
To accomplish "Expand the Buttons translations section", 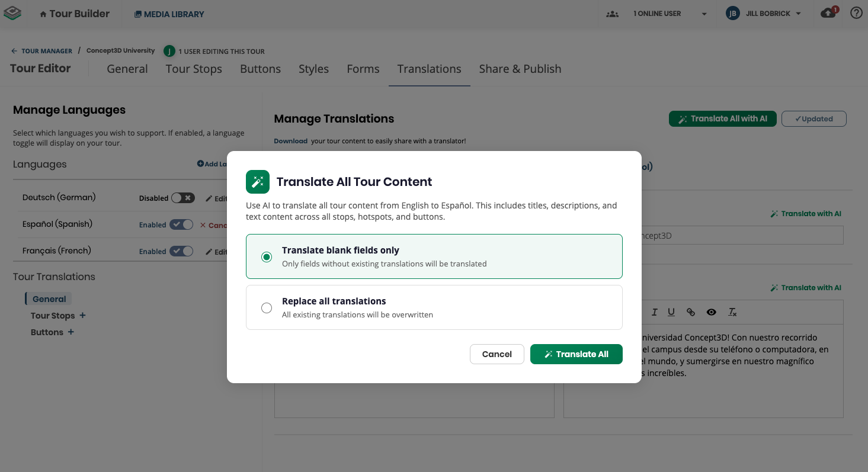I will [x=71, y=332].
